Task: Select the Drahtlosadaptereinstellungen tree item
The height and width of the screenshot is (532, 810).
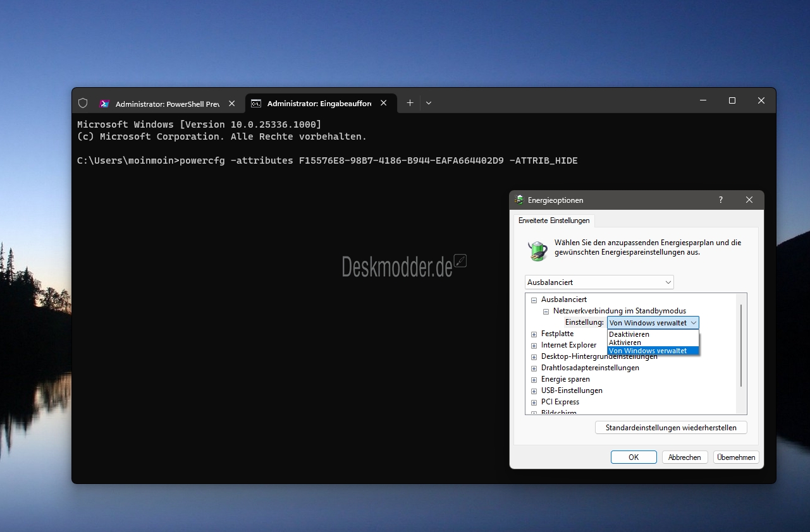Action: [590, 368]
